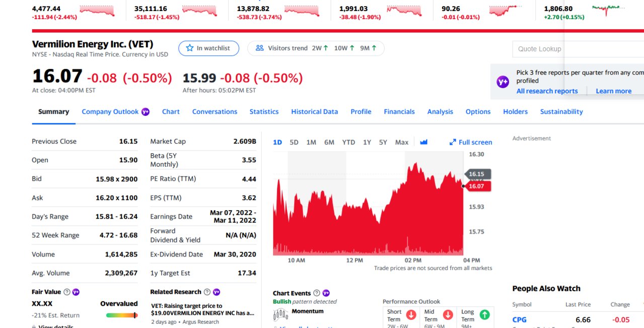Screen dimensions: 644x328
Task: Select the 1M chart range
Action: click(x=311, y=142)
